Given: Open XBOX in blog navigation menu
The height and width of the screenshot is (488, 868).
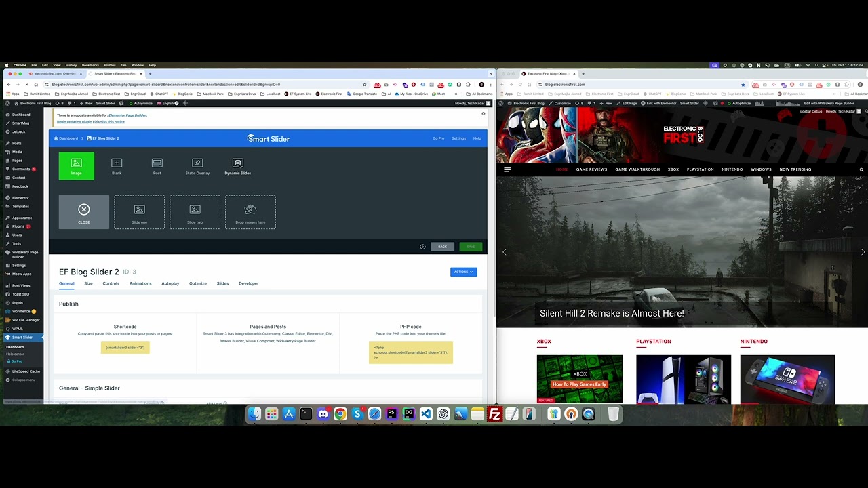Looking at the screenshot, I should (x=673, y=169).
